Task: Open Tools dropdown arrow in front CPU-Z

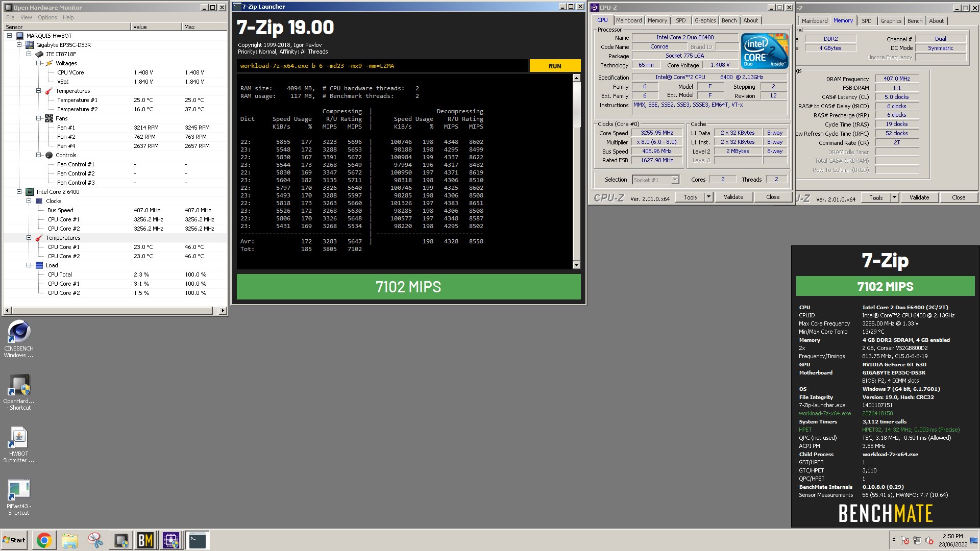Action: coord(708,197)
